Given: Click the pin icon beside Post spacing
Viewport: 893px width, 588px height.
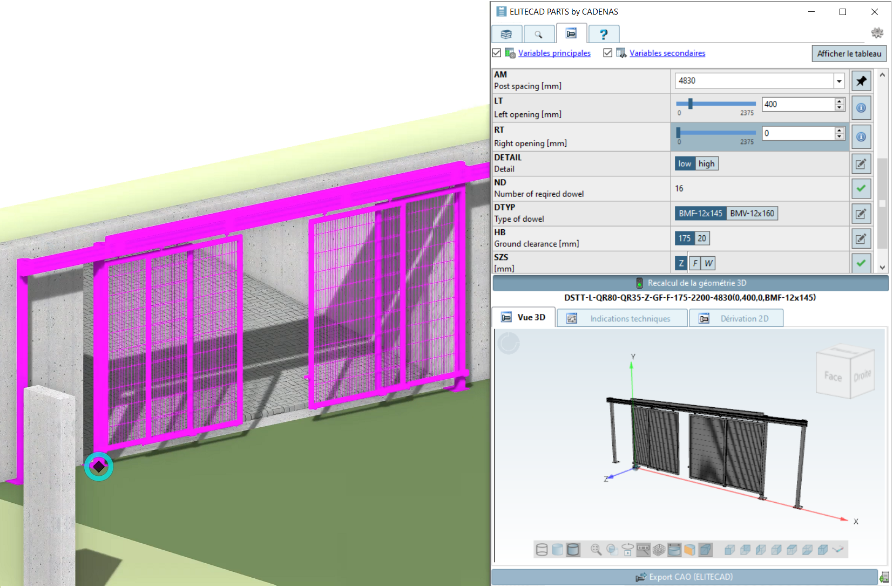Looking at the screenshot, I should pos(861,81).
